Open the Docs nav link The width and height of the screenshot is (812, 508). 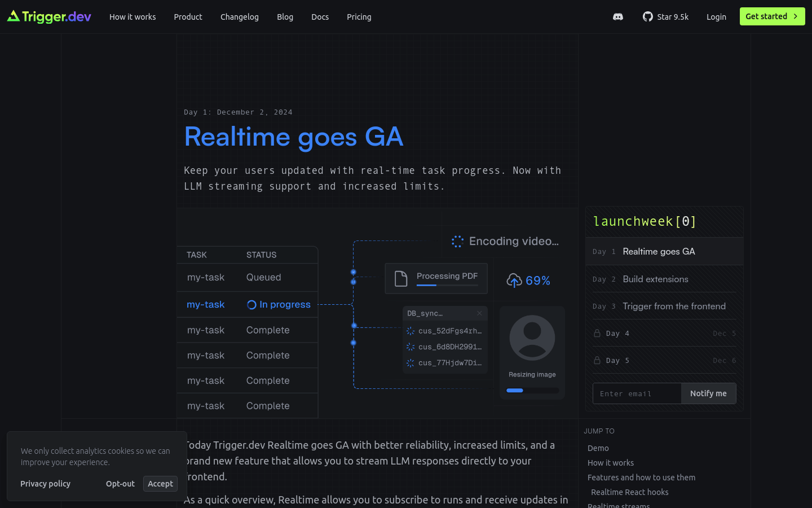(x=320, y=17)
